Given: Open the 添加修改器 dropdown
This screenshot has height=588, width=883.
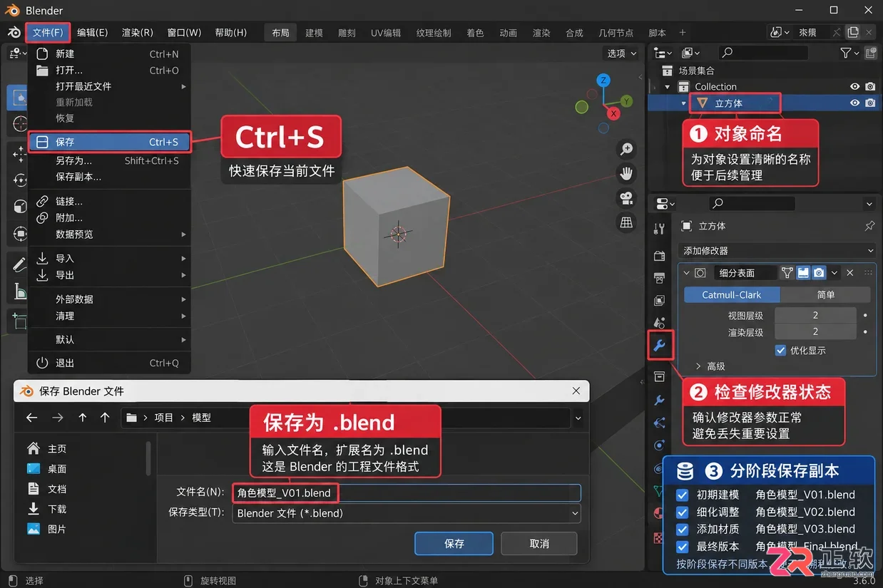Looking at the screenshot, I should coord(777,251).
